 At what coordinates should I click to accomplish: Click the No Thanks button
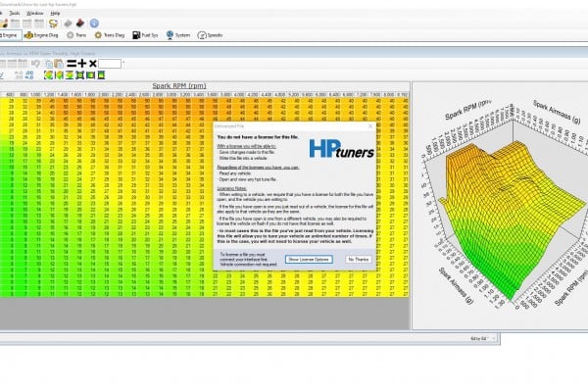click(359, 259)
